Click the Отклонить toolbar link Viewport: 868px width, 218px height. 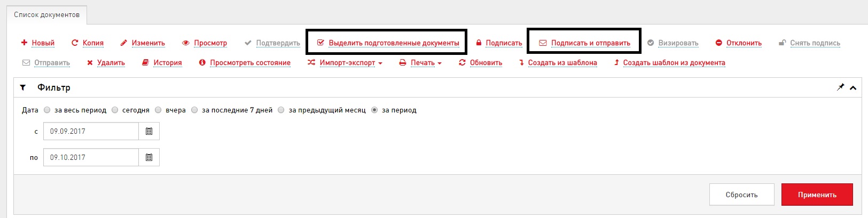click(744, 43)
